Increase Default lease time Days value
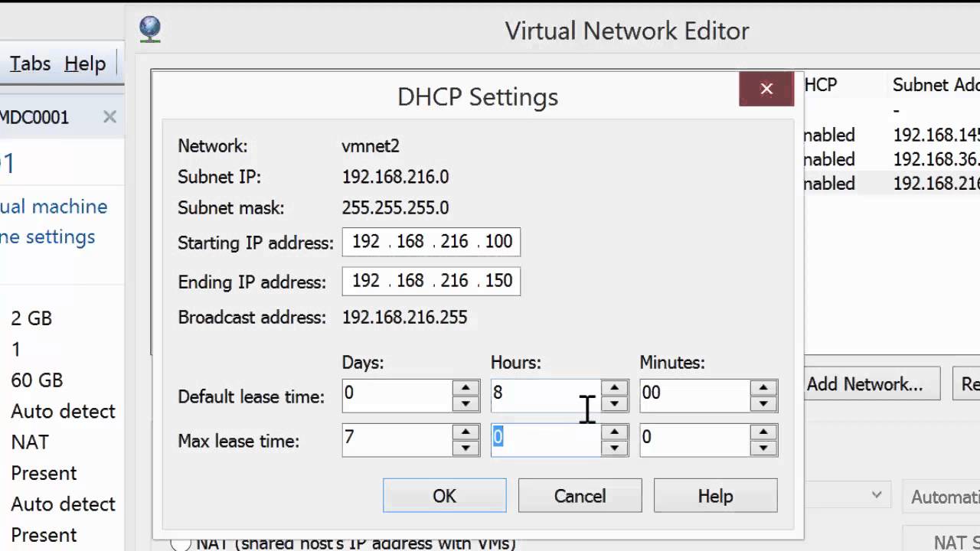Viewport: 980px width, 551px height. coord(465,388)
